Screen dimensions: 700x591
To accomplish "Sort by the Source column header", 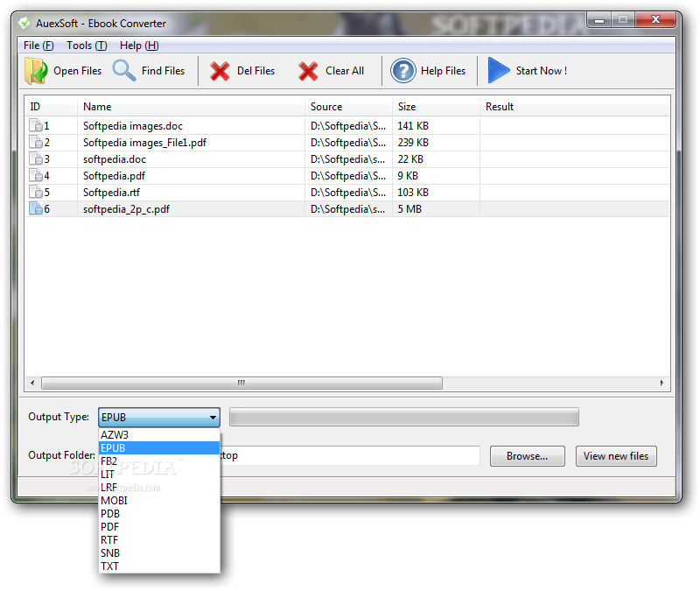I will coord(348,106).
